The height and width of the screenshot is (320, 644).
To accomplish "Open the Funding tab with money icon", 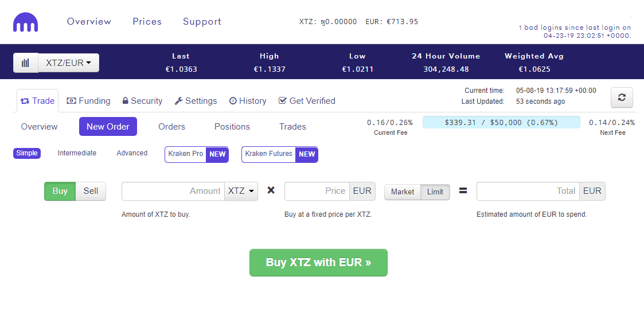I will point(88,101).
